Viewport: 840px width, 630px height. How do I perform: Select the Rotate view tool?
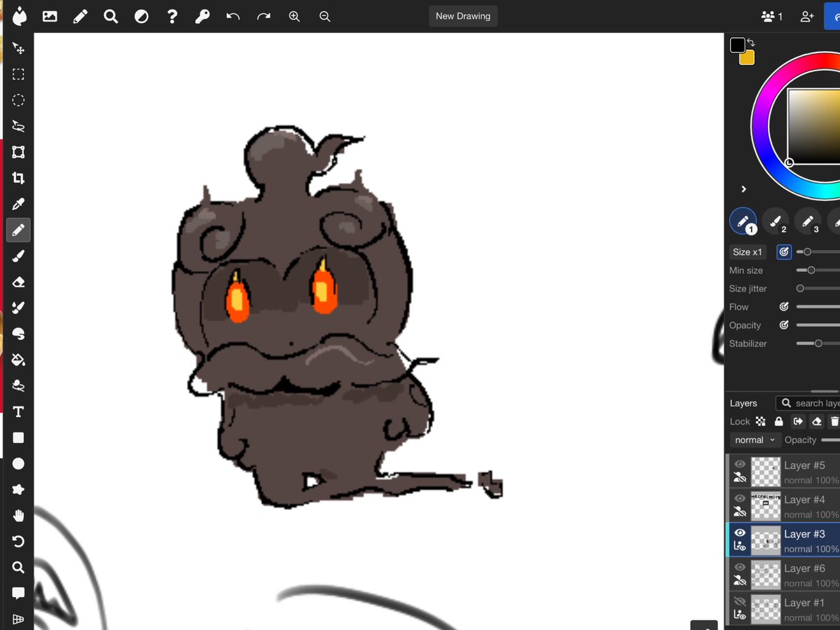click(18, 542)
